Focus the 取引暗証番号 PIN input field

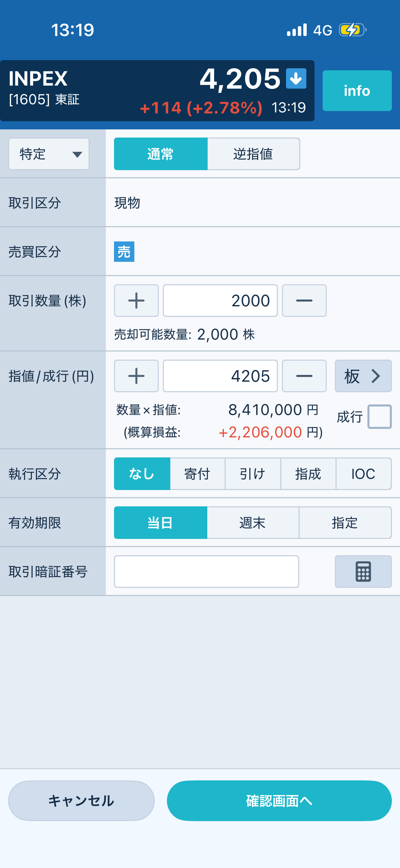(206, 572)
